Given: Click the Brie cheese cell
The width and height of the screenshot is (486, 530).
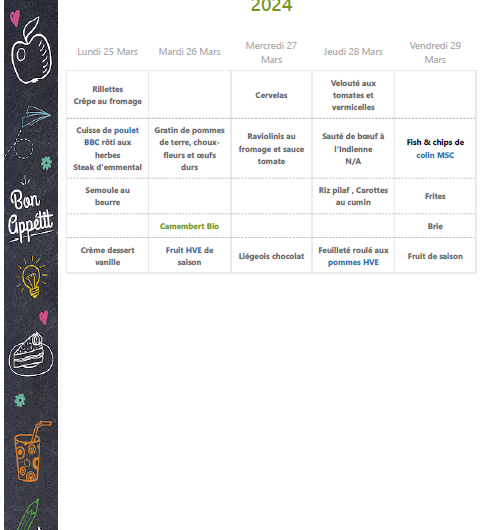Looking at the screenshot, I should 435,226.
